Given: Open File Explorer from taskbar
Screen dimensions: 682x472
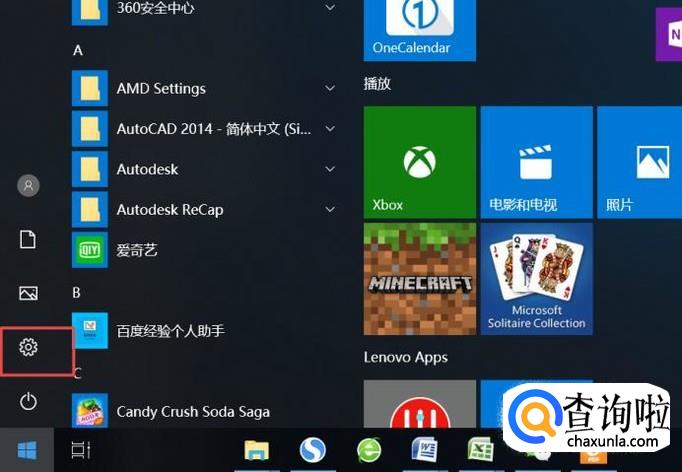Looking at the screenshot, I should 257,450.
